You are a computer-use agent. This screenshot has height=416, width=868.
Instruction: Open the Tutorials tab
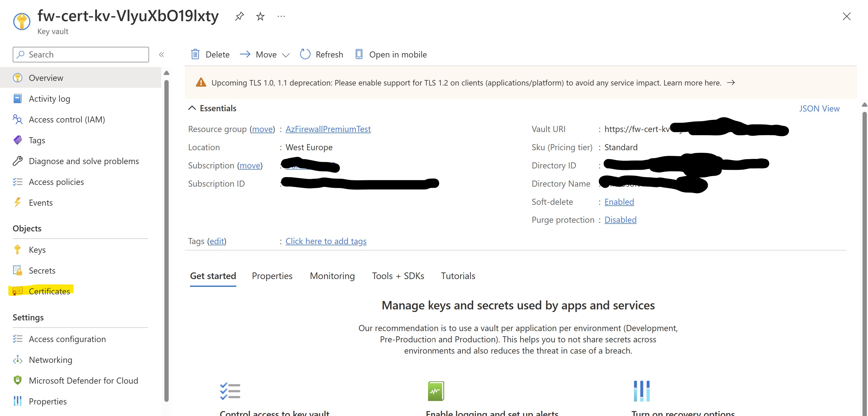click(458, 276)
